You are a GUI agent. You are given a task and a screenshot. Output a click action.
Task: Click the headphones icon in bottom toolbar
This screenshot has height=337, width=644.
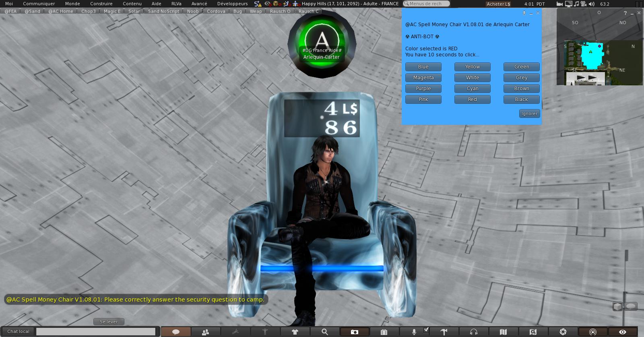coord(474,332)
